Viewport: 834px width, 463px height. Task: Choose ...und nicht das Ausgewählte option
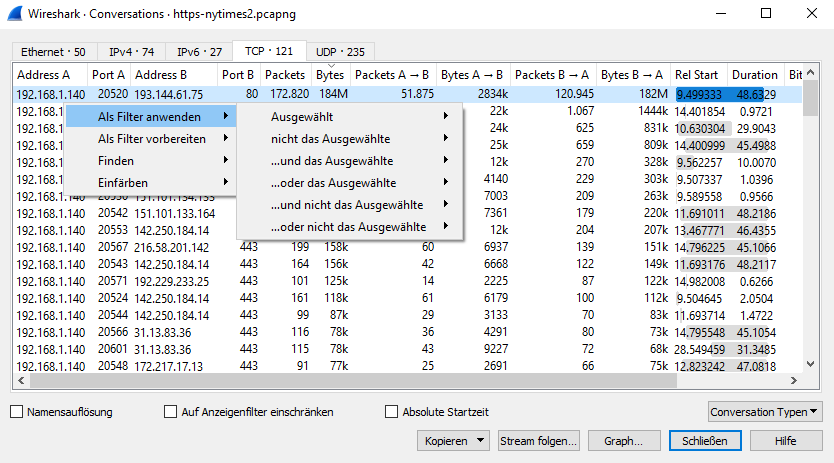[350, 205]
